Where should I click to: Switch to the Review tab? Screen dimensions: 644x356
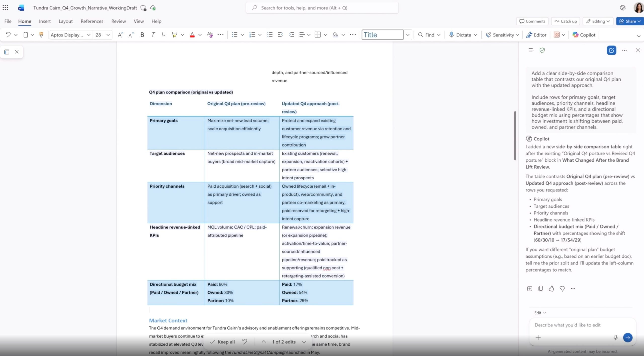coord(118,21)
